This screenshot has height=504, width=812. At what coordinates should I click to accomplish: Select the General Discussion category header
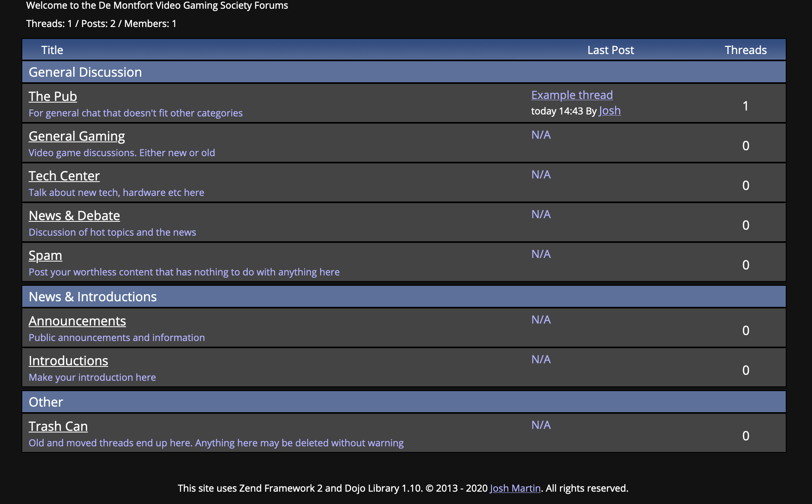coord(85,72)
